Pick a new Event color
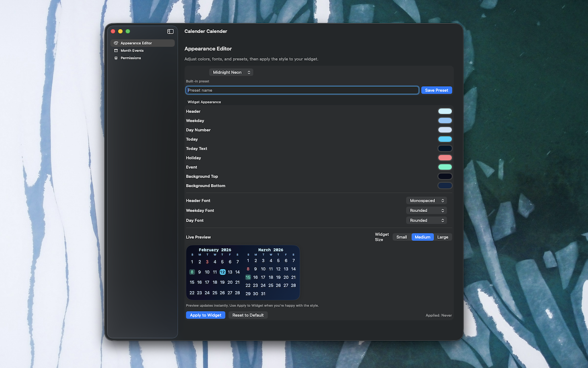This screenshot has height=368, width=588. 445,167
